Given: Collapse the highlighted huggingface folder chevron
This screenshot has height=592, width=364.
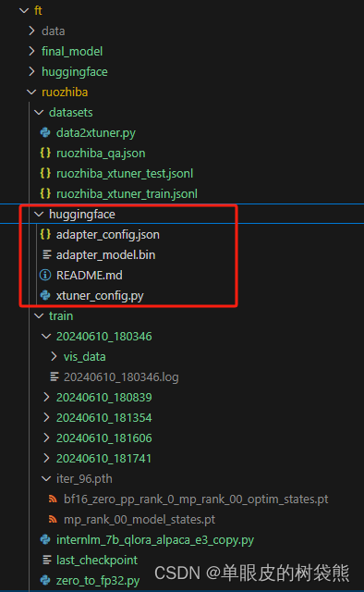Looking at the screenshot, I should (x=39, y=214).
